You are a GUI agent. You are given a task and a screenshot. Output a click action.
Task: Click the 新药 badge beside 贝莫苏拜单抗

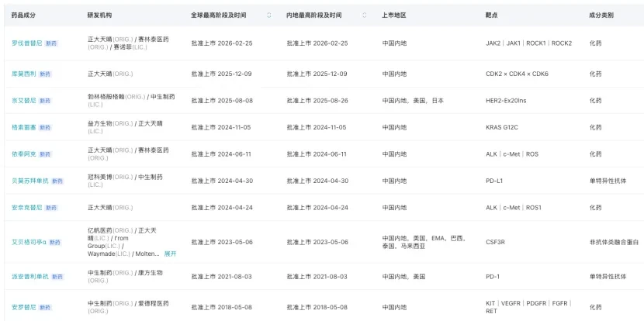[57, 181]
